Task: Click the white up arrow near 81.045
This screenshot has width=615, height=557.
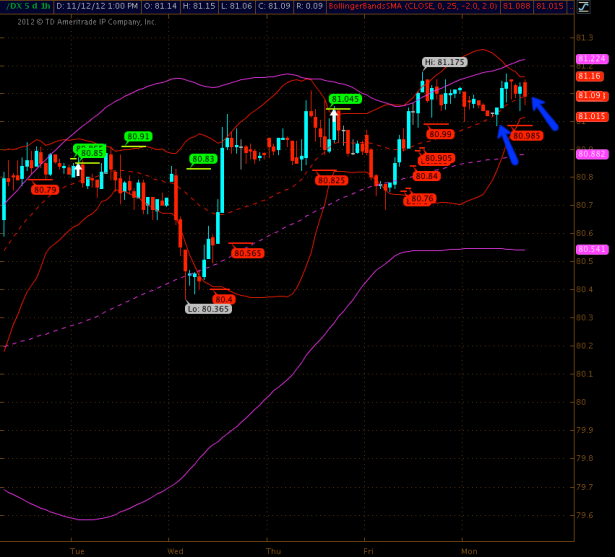Action: click(335, 114)
